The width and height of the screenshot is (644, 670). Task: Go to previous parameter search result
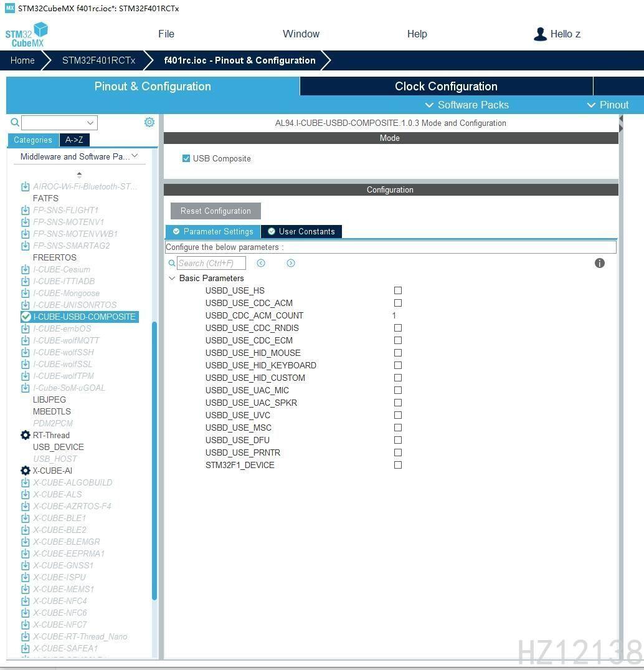(261, 263)
